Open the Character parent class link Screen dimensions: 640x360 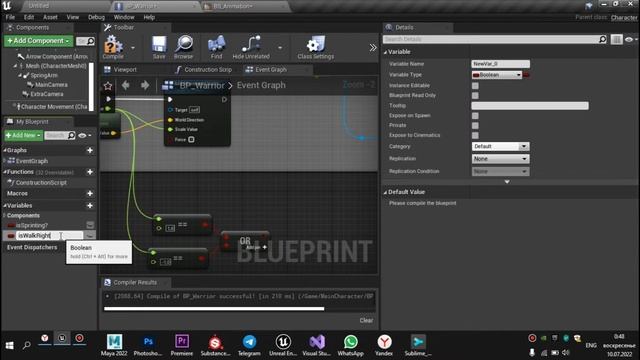(x=624, y=18)
